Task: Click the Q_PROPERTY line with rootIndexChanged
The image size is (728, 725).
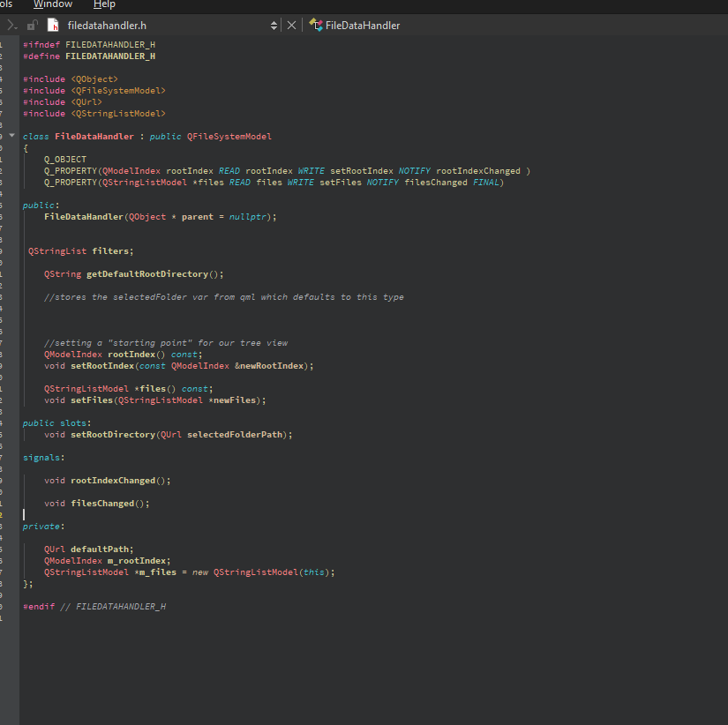Action: pyautogui.click(x=287, y=171)
